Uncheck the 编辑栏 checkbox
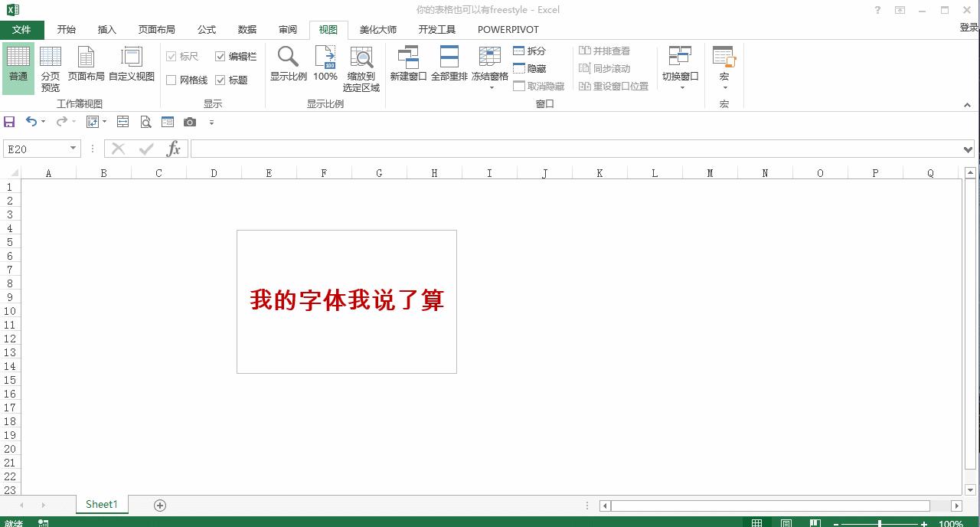This screenshot has height=527, width=980. tap(221, 56)
